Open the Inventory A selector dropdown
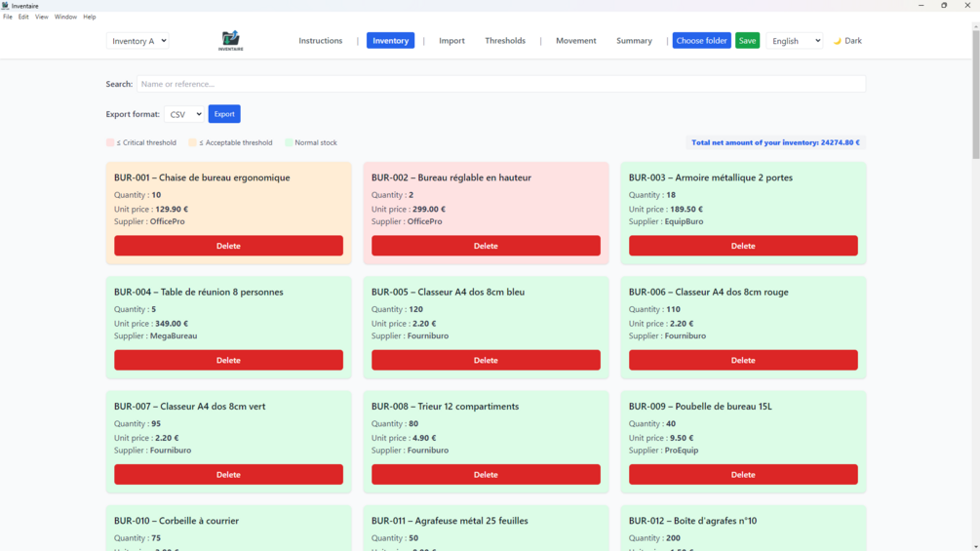This screenshot has height=551, width=980. click(x=137, y=41)
